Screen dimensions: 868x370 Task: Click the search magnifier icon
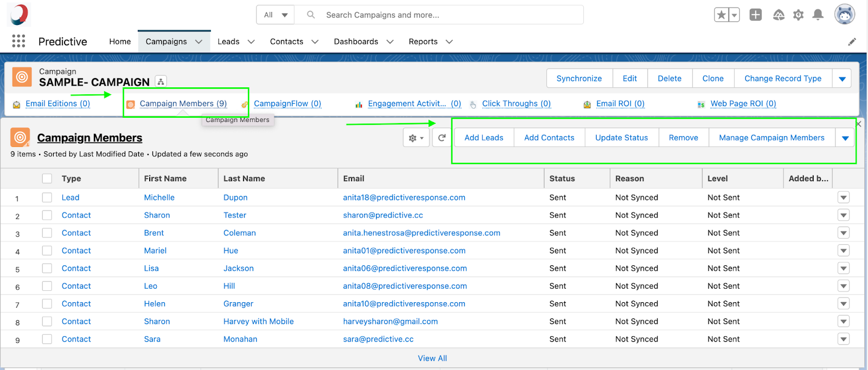[x=311, y=15]
